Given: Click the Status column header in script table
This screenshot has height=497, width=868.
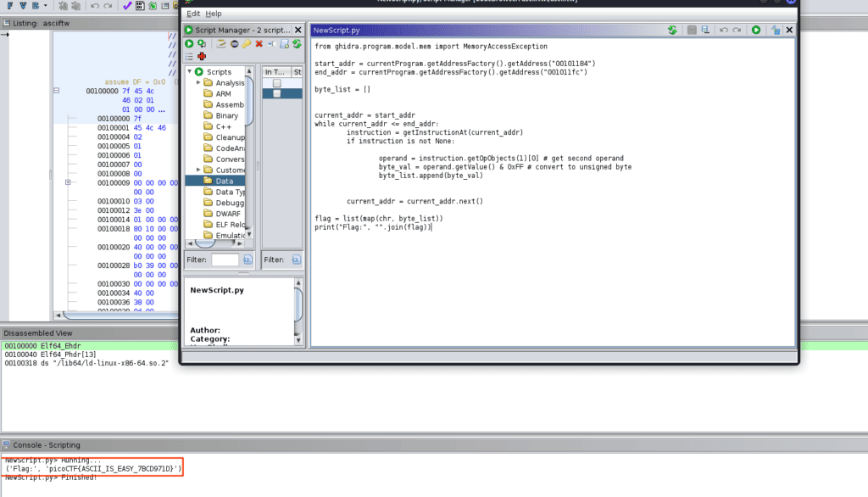Looking at the screenshot, I should (298, 72).
